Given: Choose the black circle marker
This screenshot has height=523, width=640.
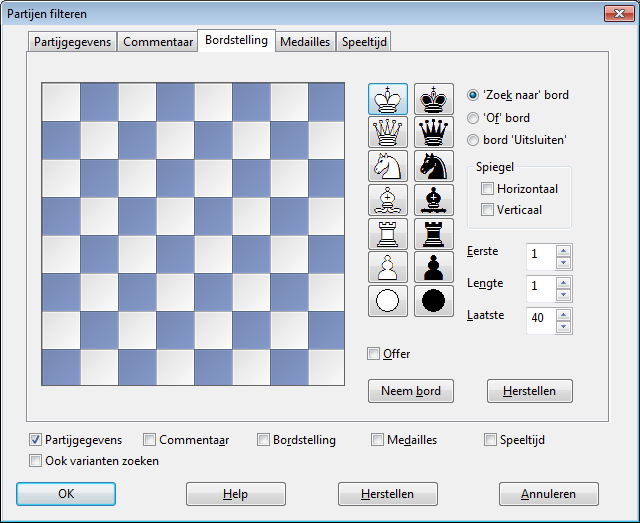Looking at the screenshot, I should (434, 300).
